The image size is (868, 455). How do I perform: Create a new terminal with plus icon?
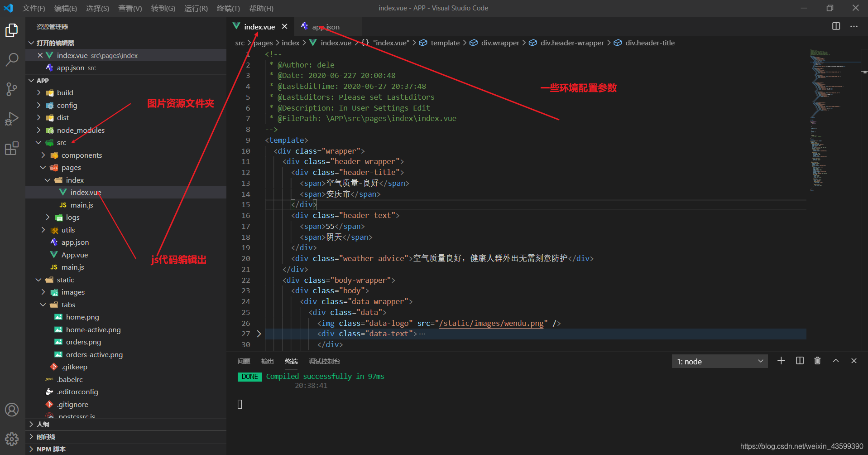[x=781, y=361]
